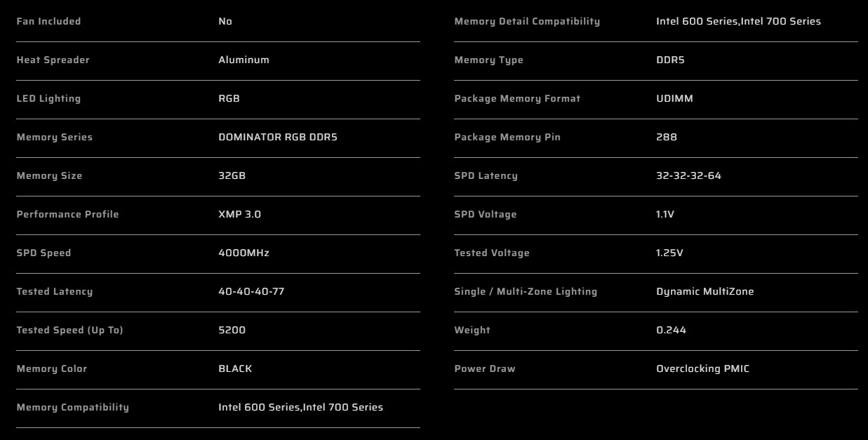Click the Overclocking PMIC power draw value
Image resolution: width=868 pixels, height=440 pixels.
[702, 368]
